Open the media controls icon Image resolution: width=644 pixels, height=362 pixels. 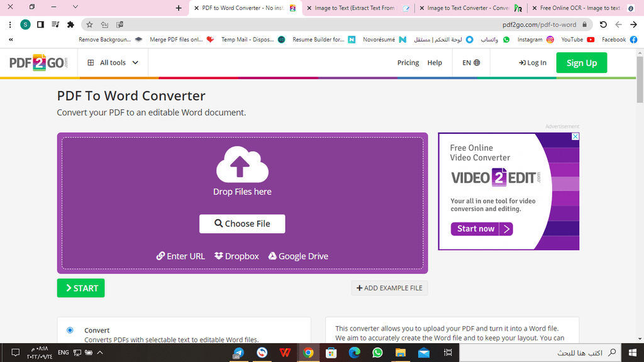[x=55, y=25]
